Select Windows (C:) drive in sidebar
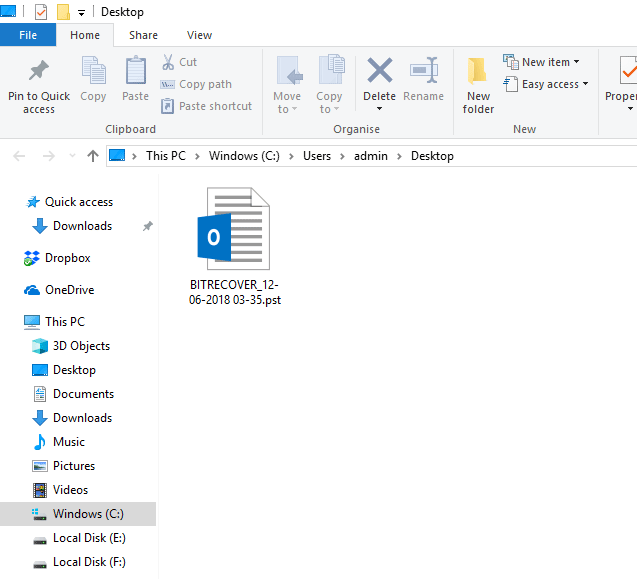Viewport: 637px width, 579px height. coord(78,514)
